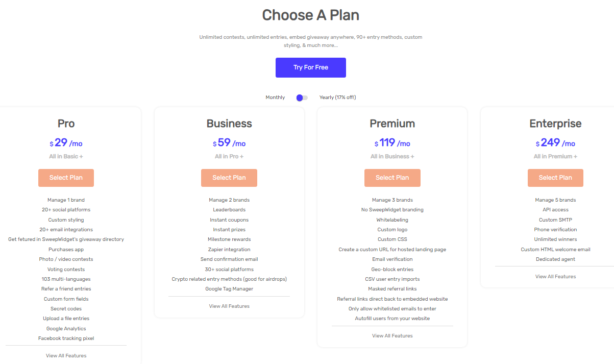Open the Zapier integration feature entry

coord(229,249)
